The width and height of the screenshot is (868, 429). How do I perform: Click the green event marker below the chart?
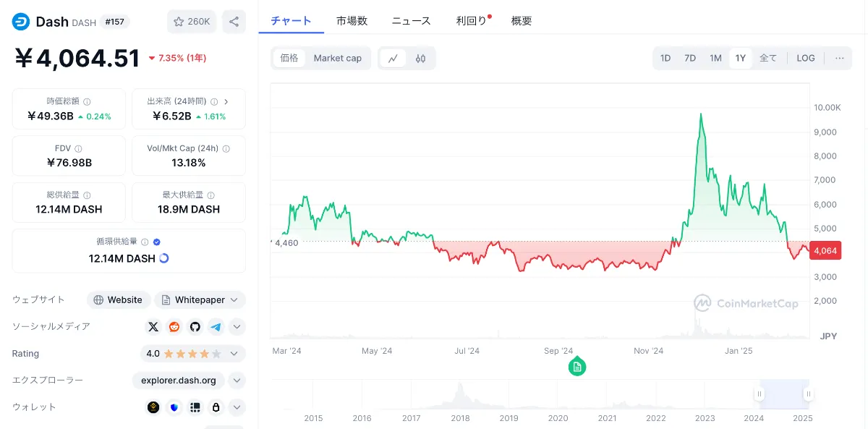(x=577, y=367)
